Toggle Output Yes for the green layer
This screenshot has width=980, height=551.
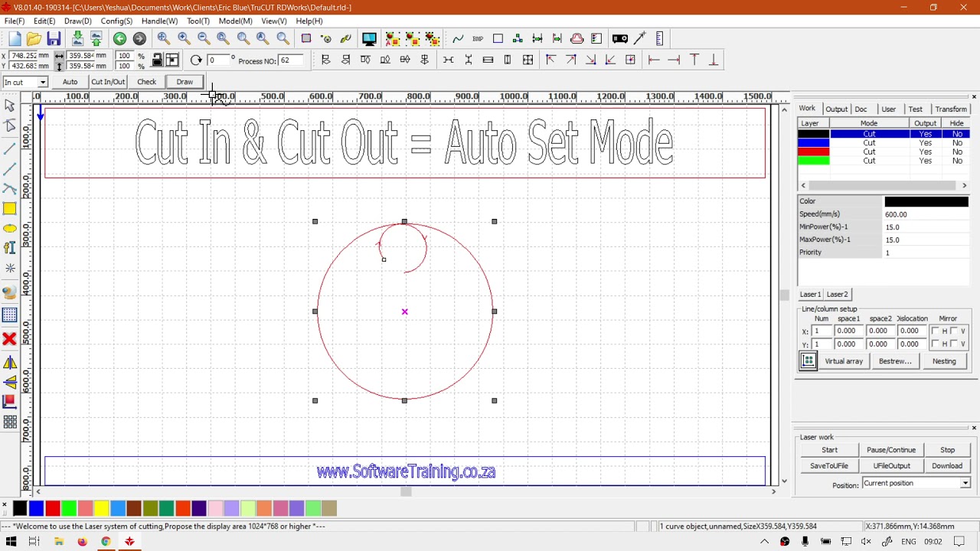(925, 161)
